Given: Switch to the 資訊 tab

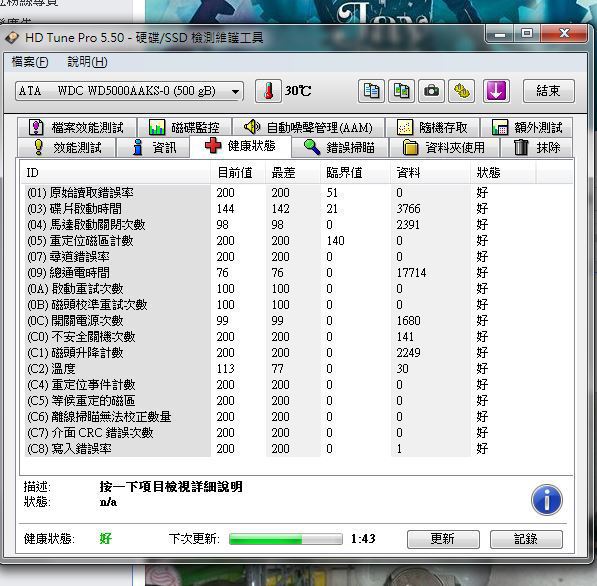Looking at the screenshot, I should pyautogui.click(x=153, y=147).
